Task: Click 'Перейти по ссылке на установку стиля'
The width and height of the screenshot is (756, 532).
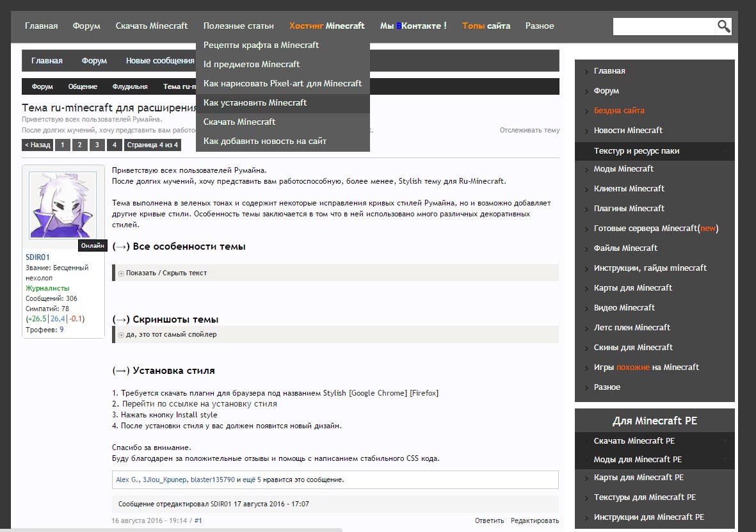Action: click(x=200, y=404)
